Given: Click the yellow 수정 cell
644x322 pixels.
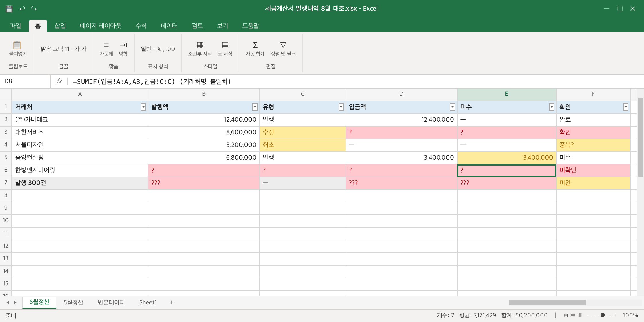Looking at the screenshot, I should click(x=303, y=132).
